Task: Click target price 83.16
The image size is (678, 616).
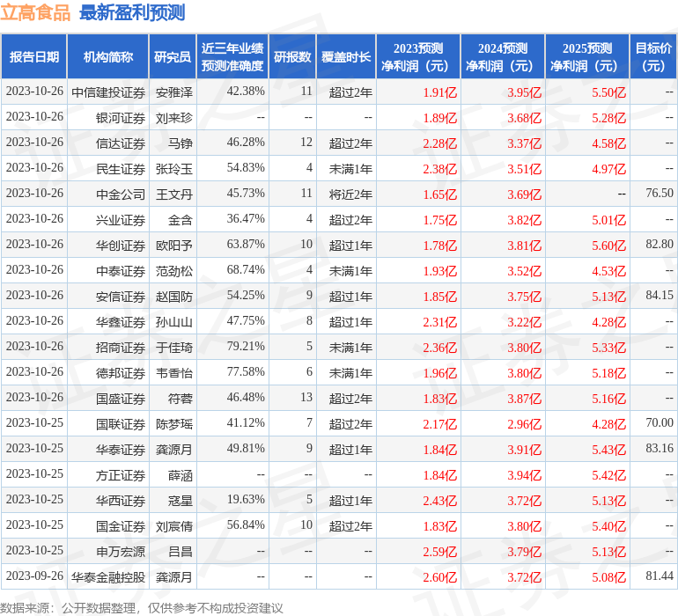Action: click(660, 448)
